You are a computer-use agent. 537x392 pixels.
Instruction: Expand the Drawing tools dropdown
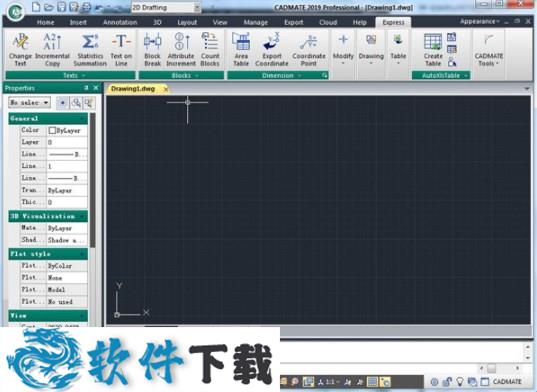point(371,50)
